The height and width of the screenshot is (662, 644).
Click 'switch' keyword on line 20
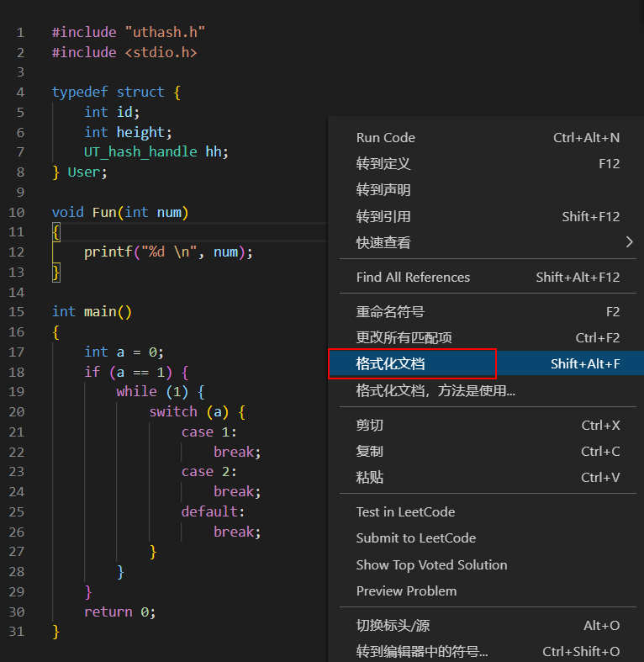173,411
